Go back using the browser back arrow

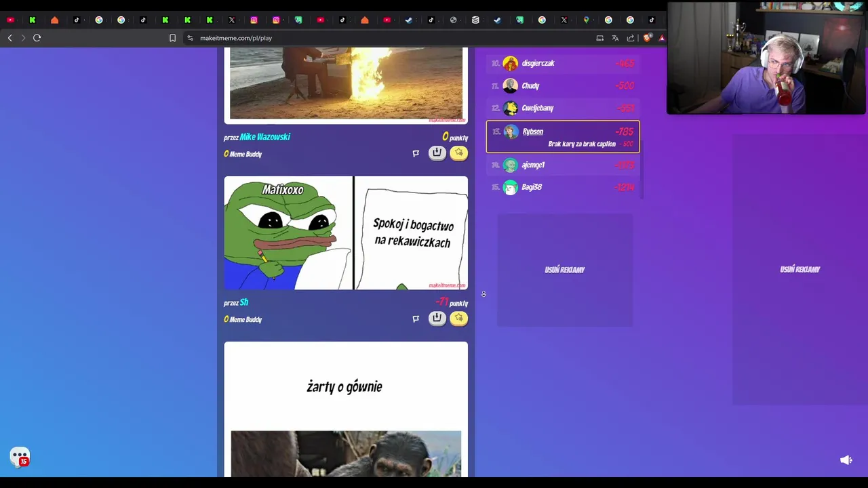(9, 38)
